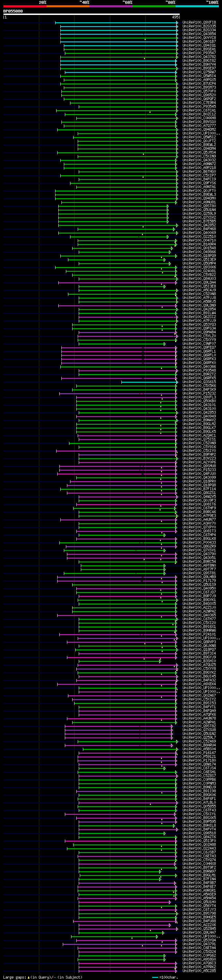This screenshot has width=222, height=980.
Task: Select hit UniRef100_Q9XFI8
Action: (199, 23)
